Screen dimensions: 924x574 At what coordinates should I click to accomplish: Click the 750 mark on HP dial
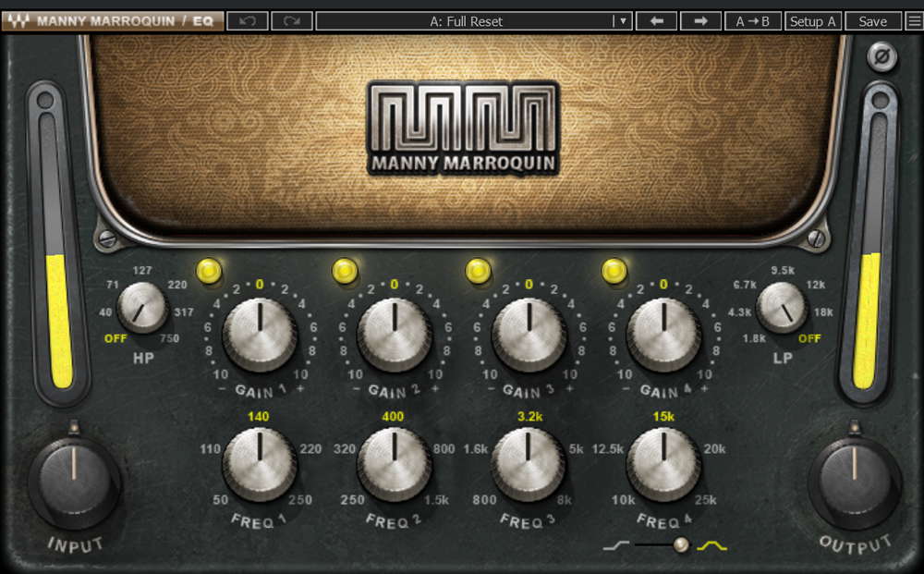pyautogui.click(x=169, y=338)
